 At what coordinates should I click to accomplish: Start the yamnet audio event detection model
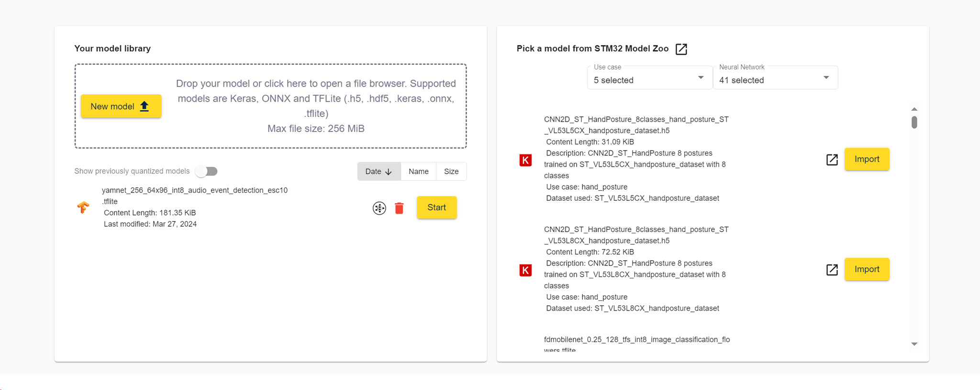click(x=436, y=207)
